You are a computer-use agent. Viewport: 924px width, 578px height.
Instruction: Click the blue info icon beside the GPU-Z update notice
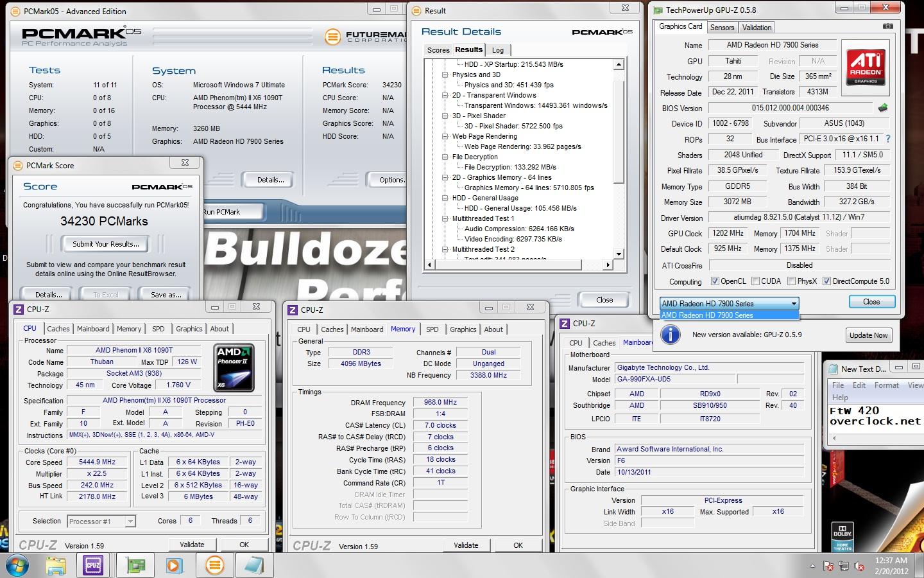(671, 335)
